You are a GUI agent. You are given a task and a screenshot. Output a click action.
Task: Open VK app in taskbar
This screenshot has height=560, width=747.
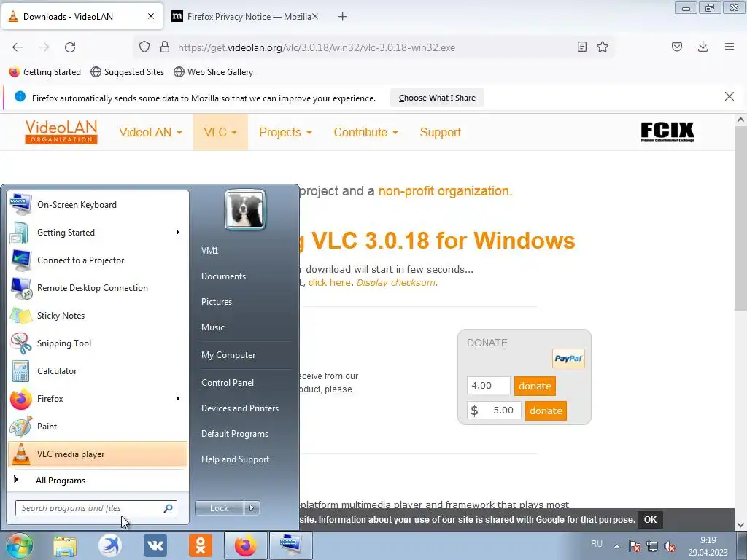155,545
